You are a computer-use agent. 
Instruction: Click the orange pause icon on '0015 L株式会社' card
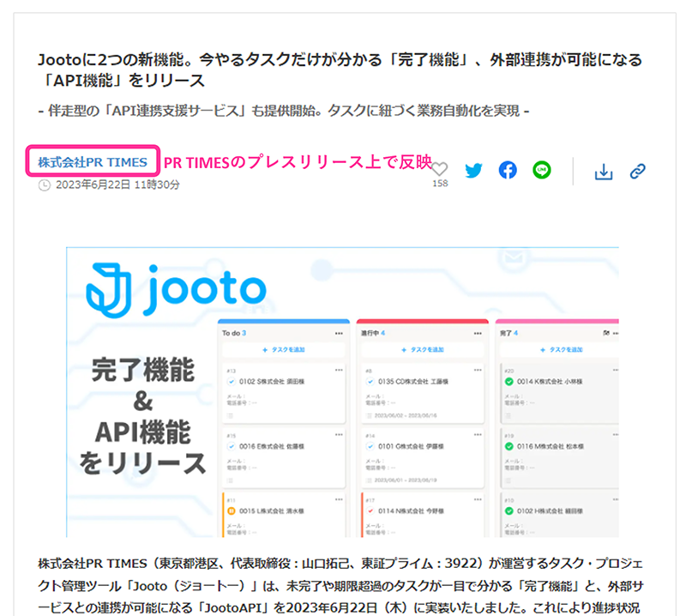pyautogui.click(x=231, y=511)
